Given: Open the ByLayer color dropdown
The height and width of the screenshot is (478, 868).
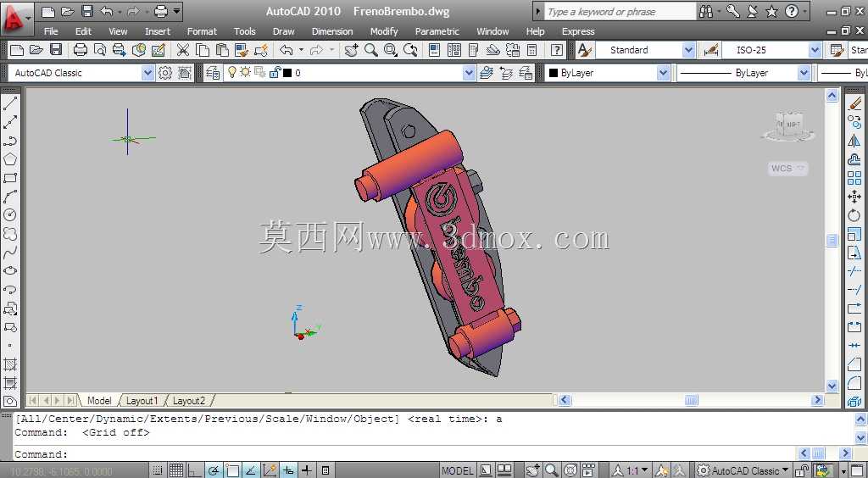Looking at the screenshot, I should pos(663,73).
